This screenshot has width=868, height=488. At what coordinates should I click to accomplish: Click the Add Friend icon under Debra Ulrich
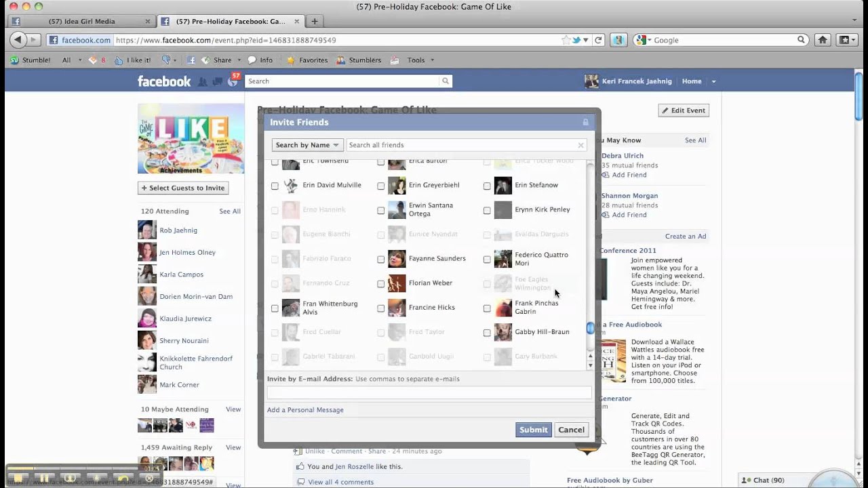(606, 175)
